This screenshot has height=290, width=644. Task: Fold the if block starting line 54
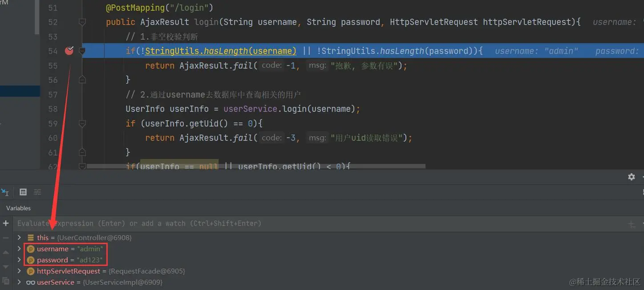click(82, 51)
